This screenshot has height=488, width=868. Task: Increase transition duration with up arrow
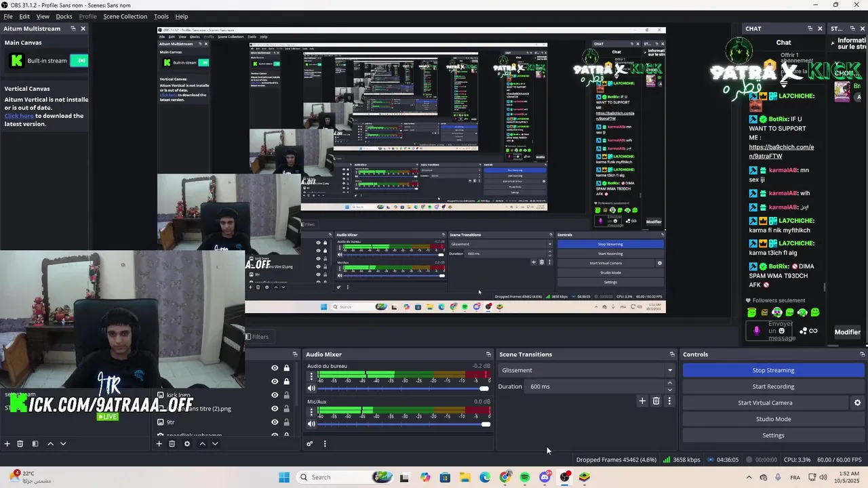tap(670, 383)
